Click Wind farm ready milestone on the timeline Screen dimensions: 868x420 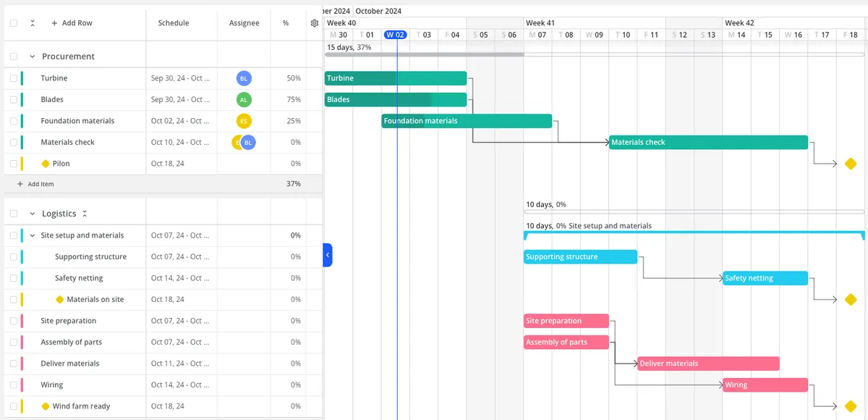(x=851, y=406)
